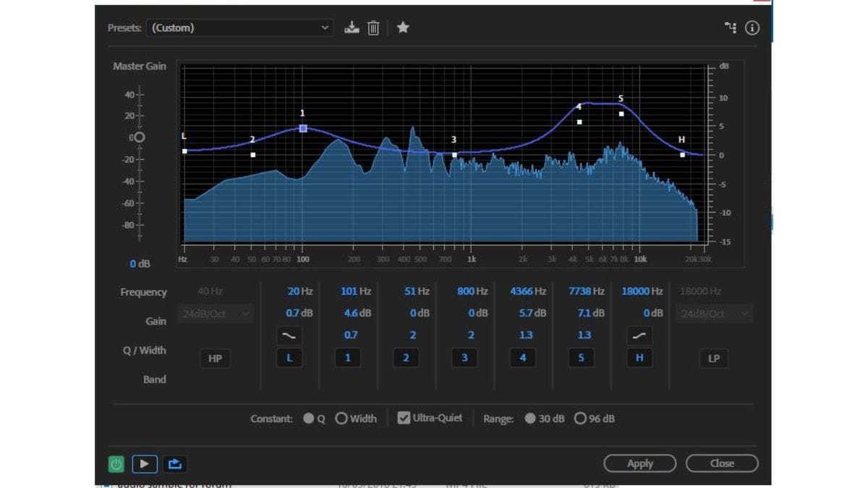Delete the preset with trash icon
Screen dimensions: 868x488
pos(373,27)
